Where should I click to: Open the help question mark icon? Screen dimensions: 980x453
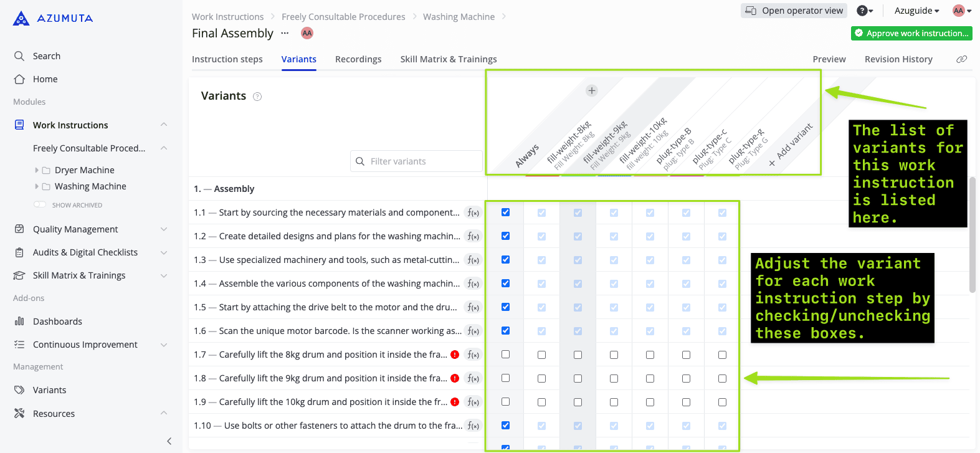tap(863, 11)
